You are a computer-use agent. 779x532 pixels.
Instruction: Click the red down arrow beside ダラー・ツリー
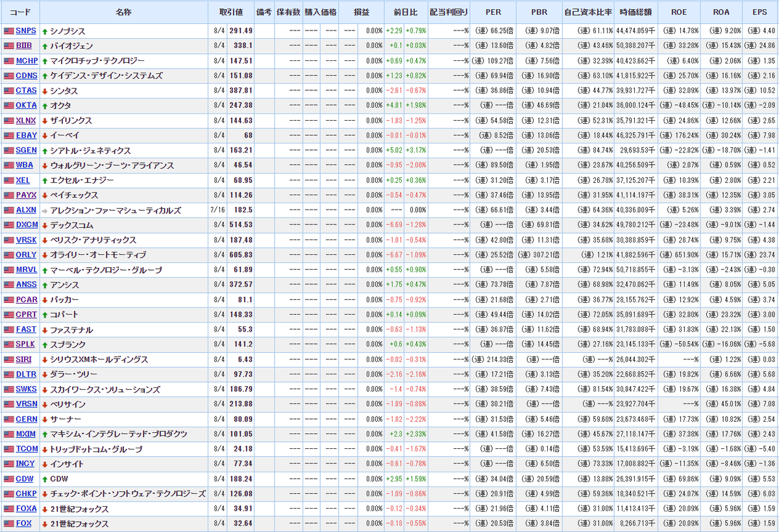pyautogui.click(x=45, y=374)
